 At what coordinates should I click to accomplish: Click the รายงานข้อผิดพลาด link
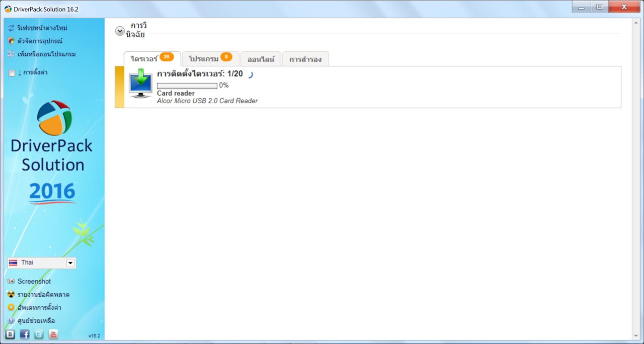point(43,294)
